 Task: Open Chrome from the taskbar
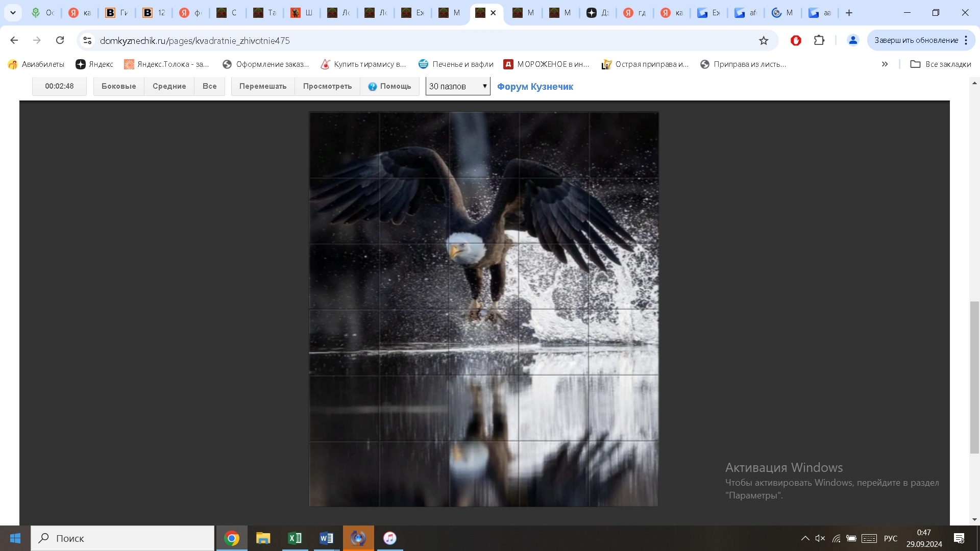[x=232, y=538]
